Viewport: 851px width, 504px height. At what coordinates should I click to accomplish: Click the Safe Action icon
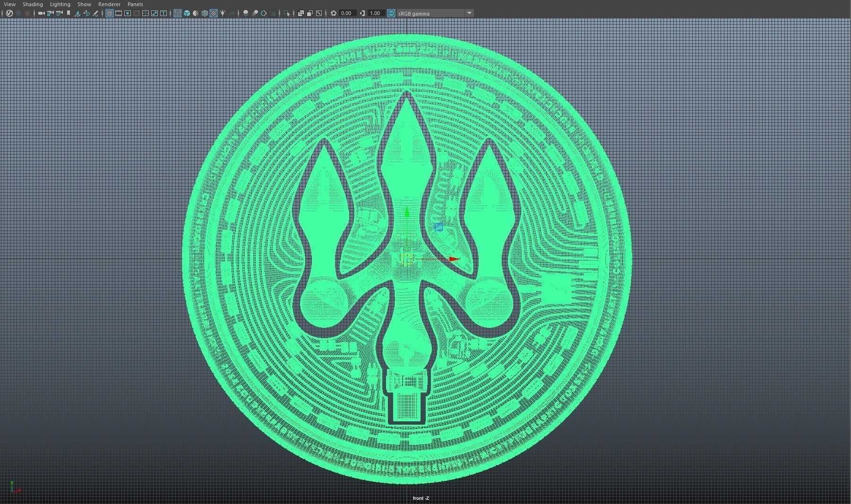(155, 13)
